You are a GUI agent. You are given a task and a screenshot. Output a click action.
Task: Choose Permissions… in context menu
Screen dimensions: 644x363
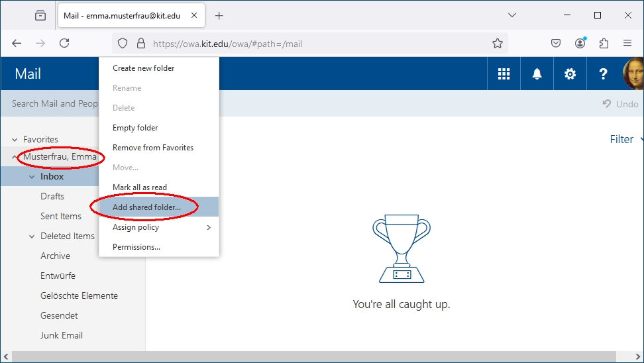(158, 247)
